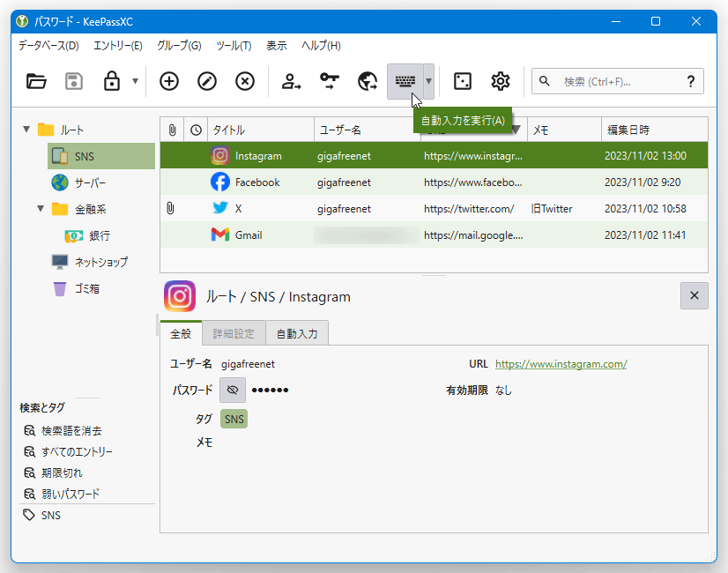Switch to the 全般 tab

(181, 333)
